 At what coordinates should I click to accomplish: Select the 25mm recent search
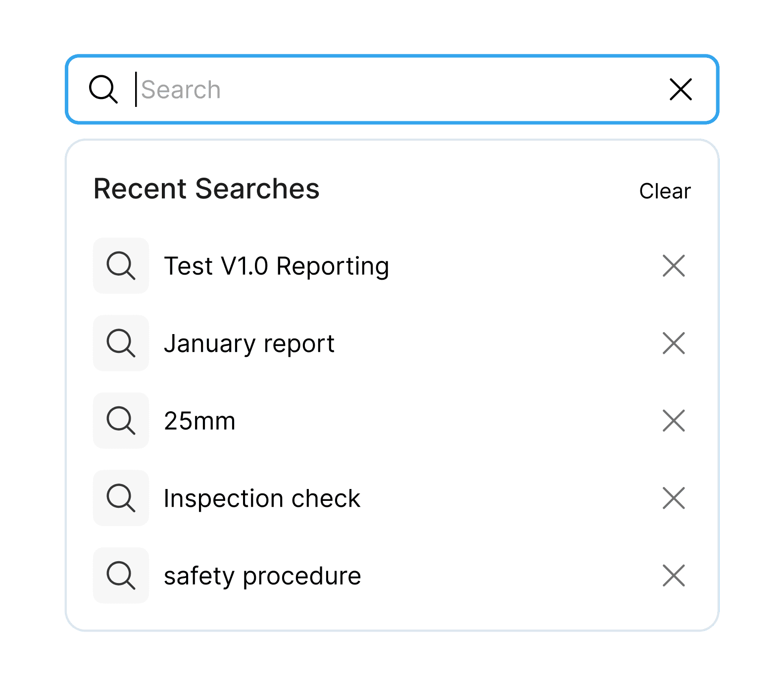click(x=199, y=421)
